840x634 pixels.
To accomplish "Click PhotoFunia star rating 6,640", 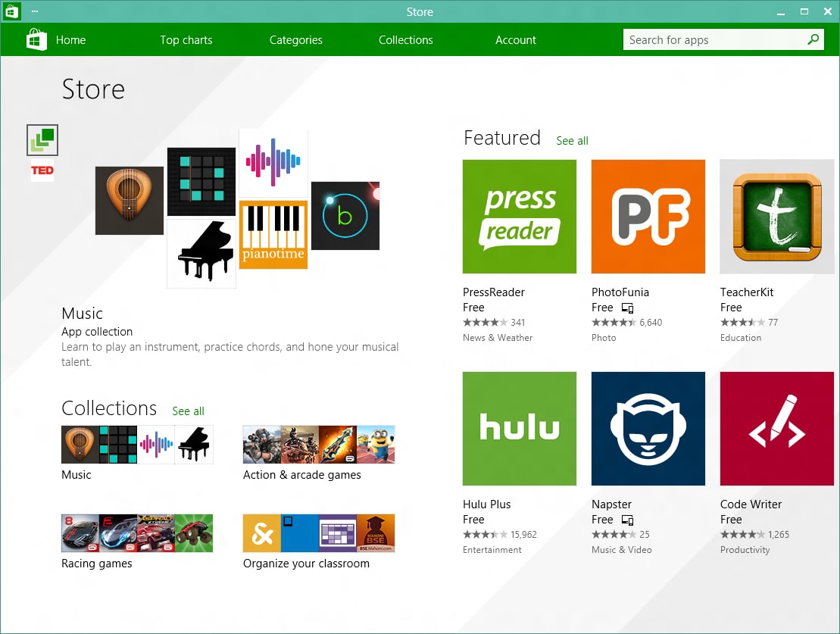I will tap(627, 322).
